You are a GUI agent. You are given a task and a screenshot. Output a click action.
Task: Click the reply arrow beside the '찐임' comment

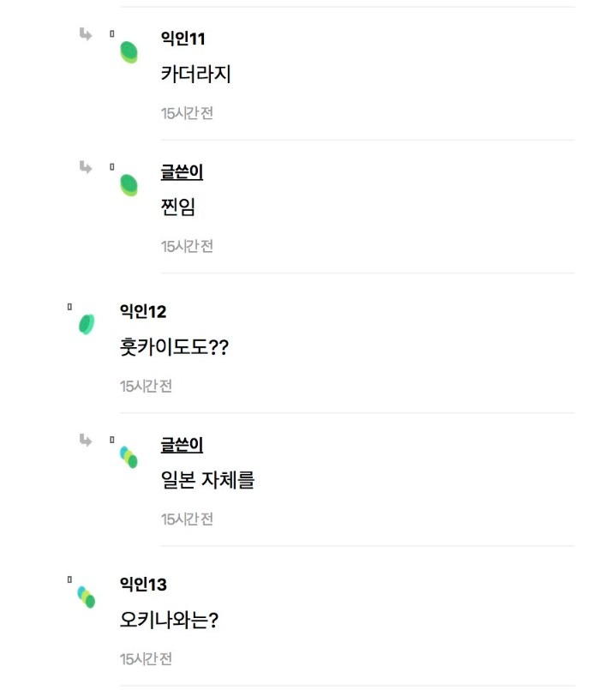click(x=86, y=167)
